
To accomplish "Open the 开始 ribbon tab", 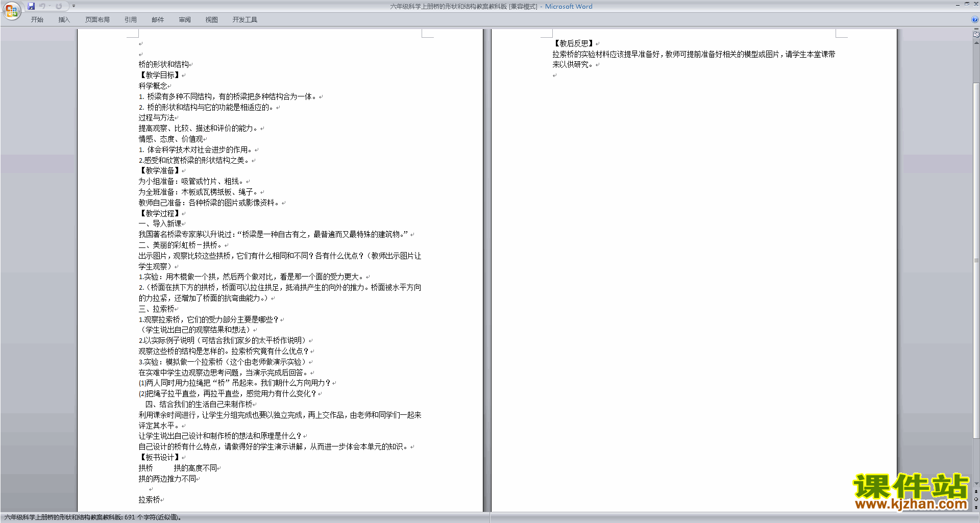I will pyautogui.click(x=37, y=20).
